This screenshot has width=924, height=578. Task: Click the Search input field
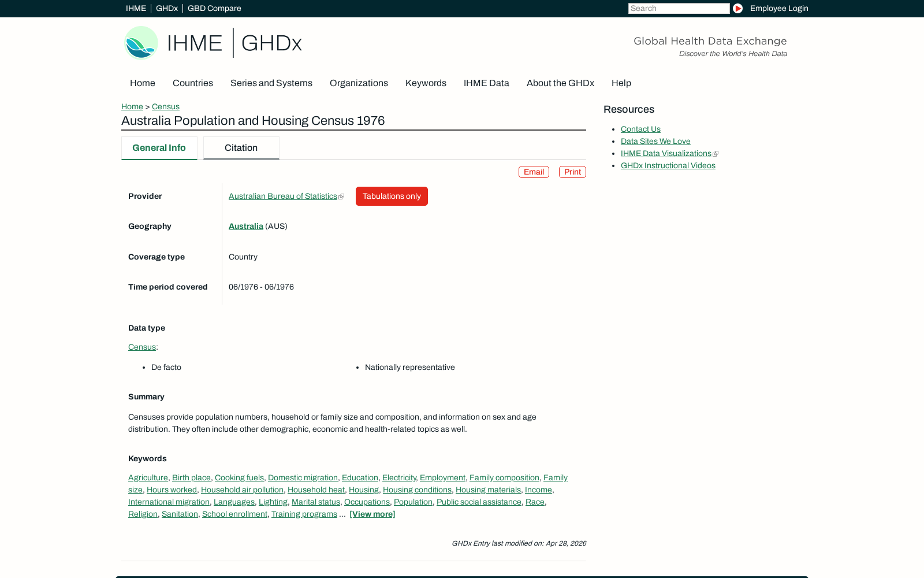679,8
